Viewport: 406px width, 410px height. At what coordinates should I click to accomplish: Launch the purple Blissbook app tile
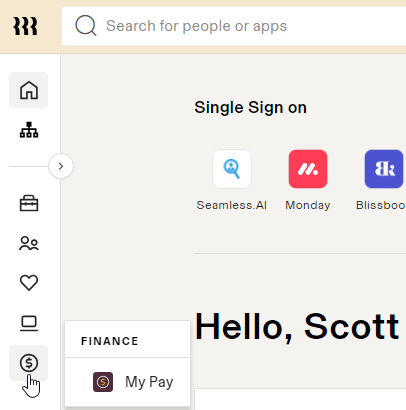384,169
